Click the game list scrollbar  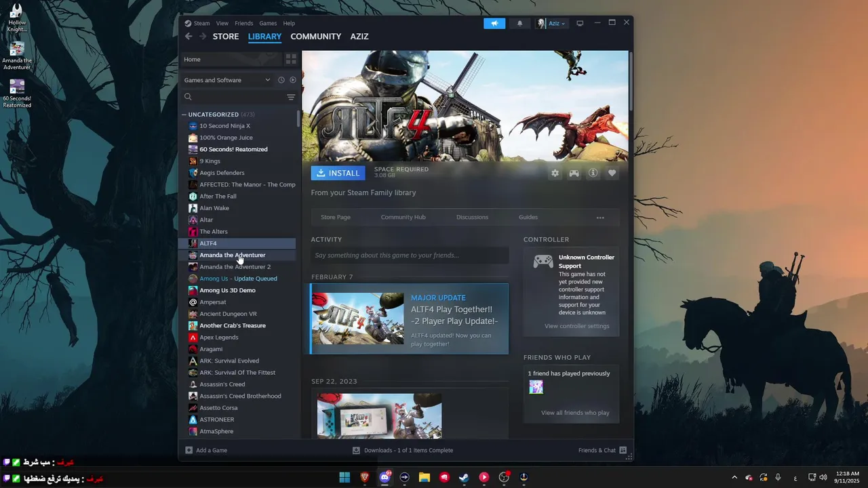click(x=298, y=119)
